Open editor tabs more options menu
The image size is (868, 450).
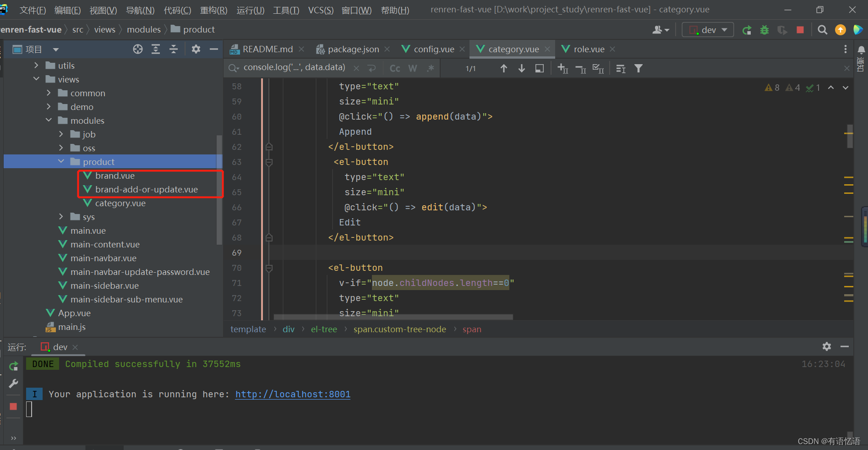click(846, 49)
